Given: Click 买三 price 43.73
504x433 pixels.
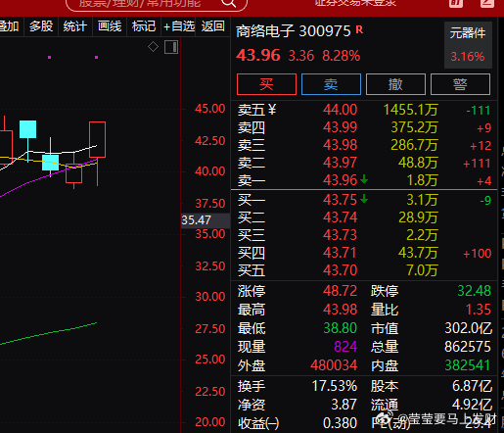Looking at the screenshot, I should (341, 235).
